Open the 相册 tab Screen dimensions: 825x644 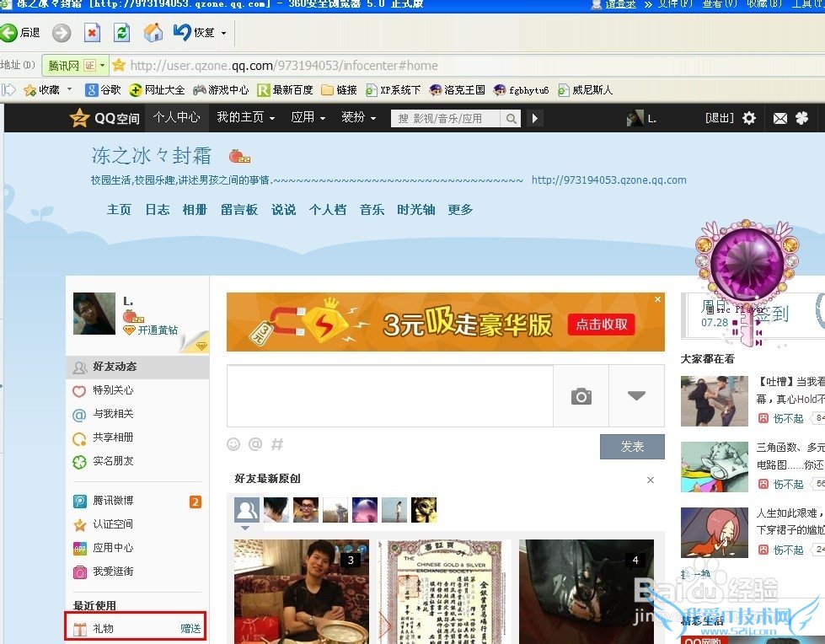[x=195, y=209]
